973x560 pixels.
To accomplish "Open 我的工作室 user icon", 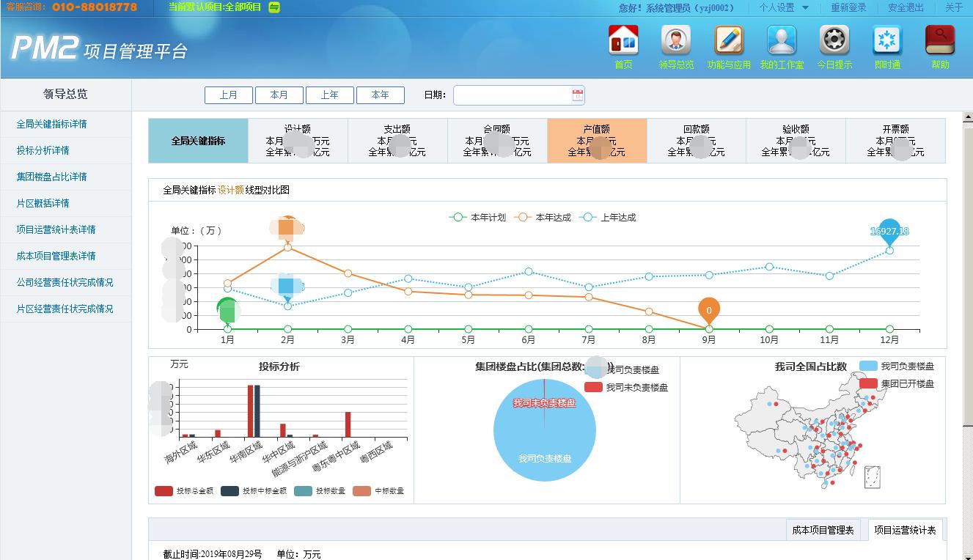I will (x=782, y=41).
